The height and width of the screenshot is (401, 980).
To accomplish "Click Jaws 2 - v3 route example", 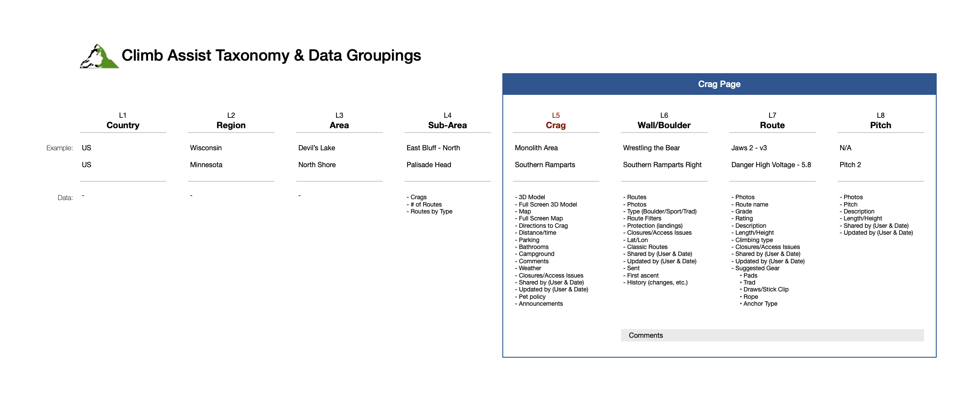I will pyautogui.click(x=749, y=148).
